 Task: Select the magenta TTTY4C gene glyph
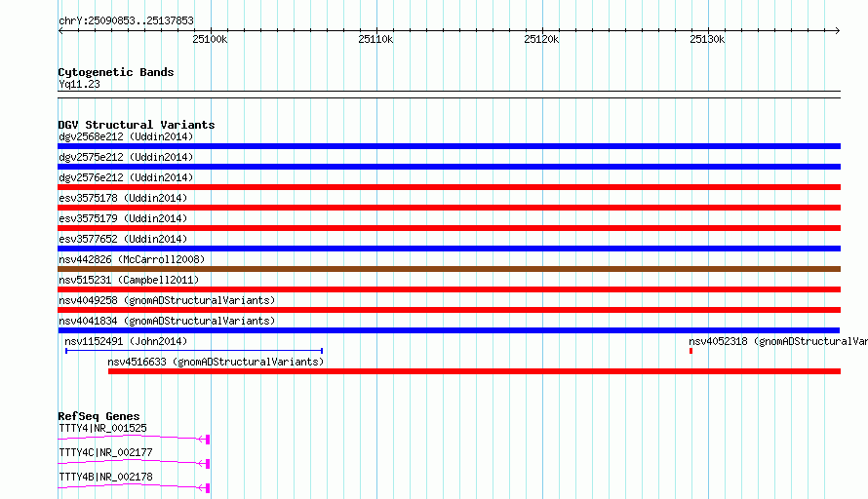point(134,464)
